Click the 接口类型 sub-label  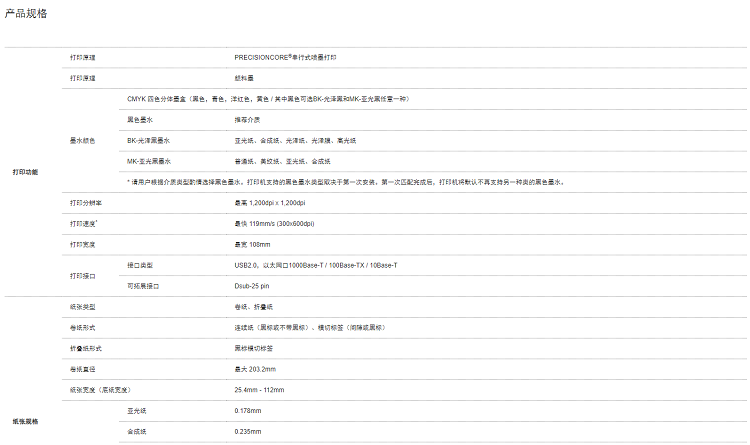(x=140, y=265)
